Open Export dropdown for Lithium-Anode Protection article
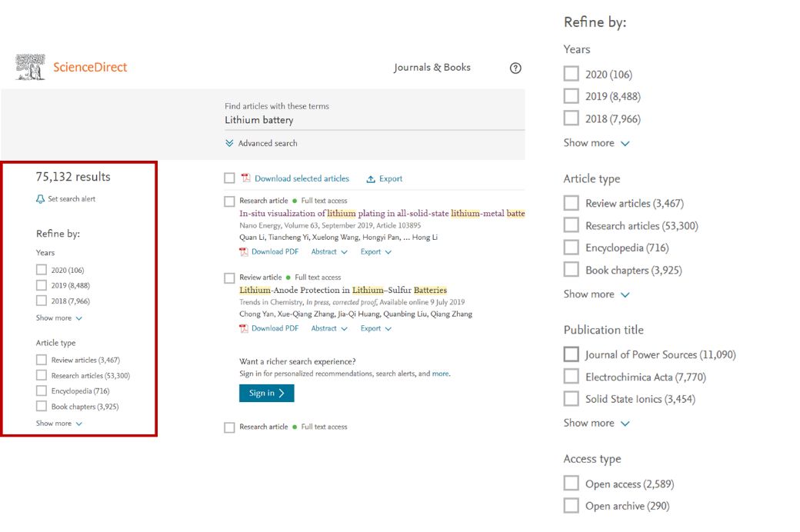This screenshot has width=800, height=532. point(376,329)
